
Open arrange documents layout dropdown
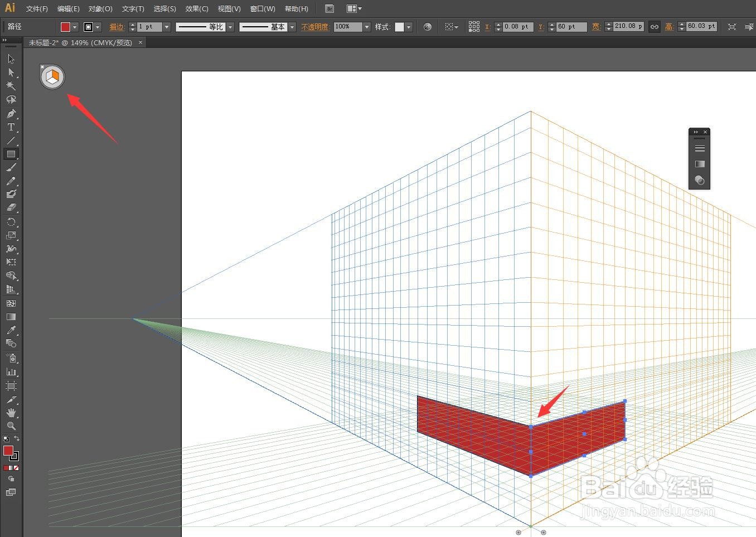tap(354, 8)
